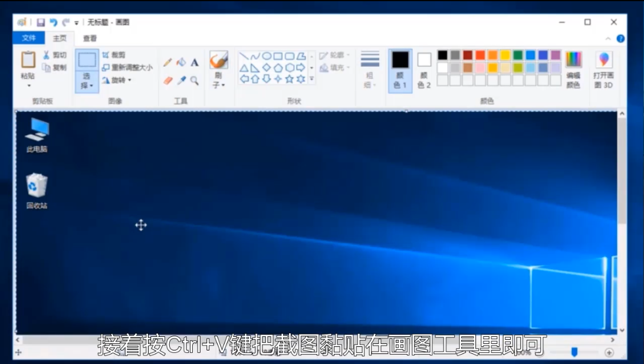
Task: Select the Pencil tool
Action: pyautogui.click(x=167, y=63)
